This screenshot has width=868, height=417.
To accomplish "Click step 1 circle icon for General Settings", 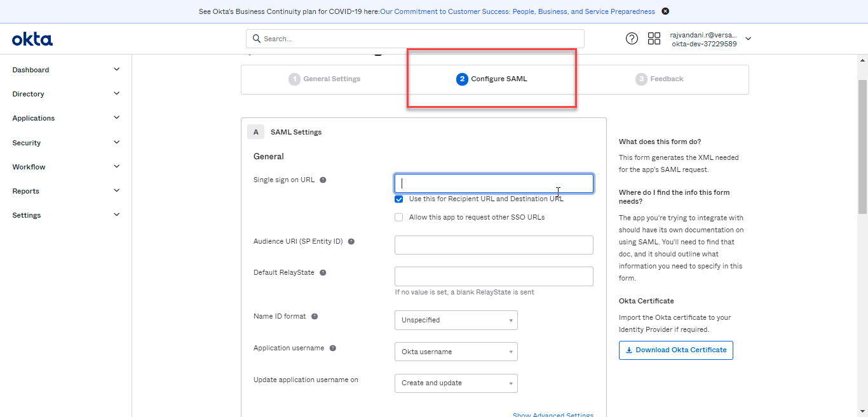I will tap(294, 79).
